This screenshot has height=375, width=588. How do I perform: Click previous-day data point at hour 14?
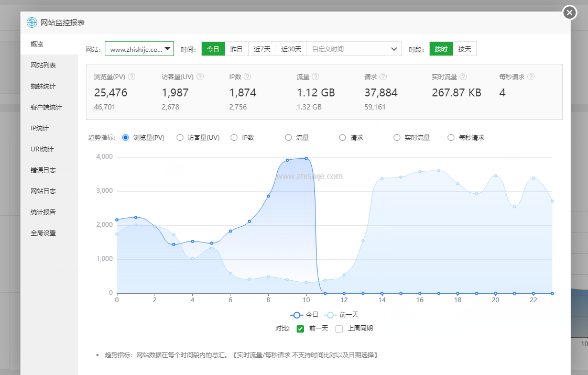coord(382,178)
